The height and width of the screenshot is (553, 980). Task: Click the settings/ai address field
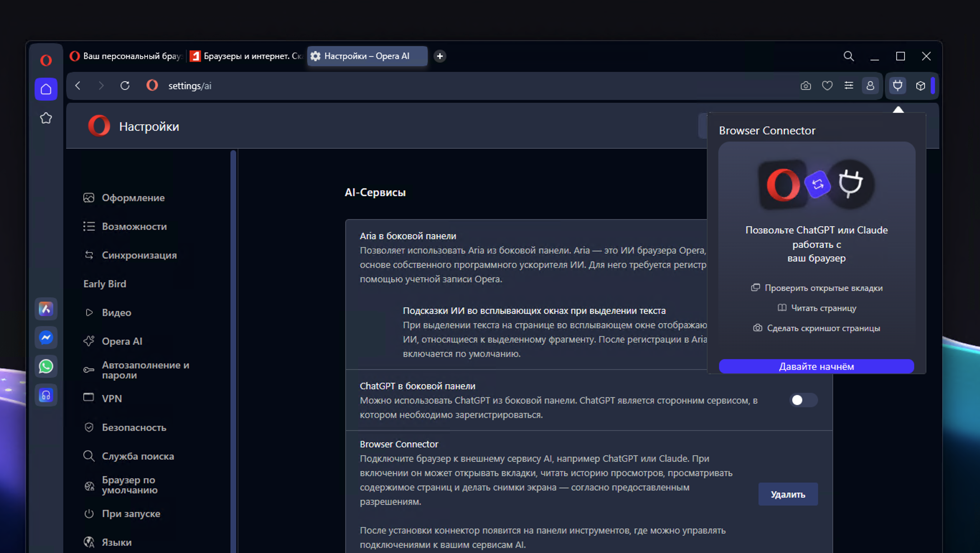[x=189, y=86]
